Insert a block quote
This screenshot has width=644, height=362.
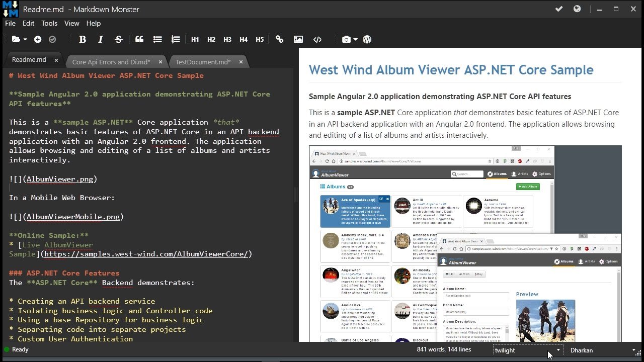[139, 39]
